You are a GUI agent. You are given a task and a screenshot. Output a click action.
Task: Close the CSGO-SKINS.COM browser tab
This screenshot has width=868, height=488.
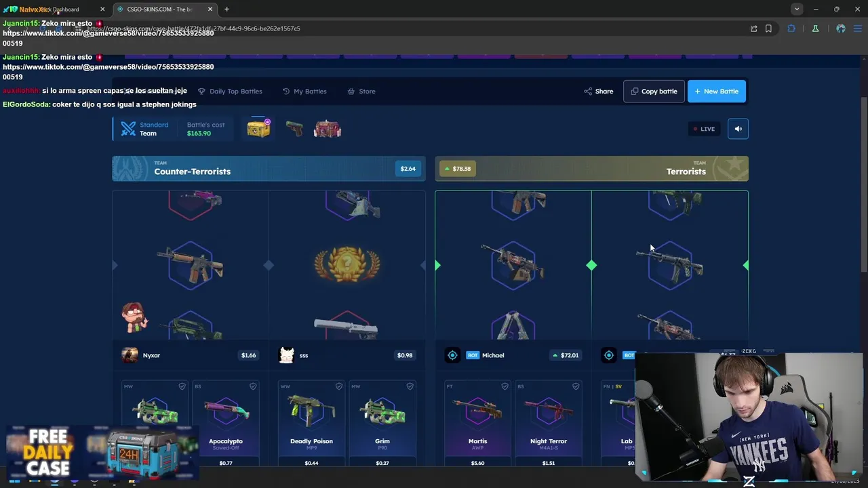coord(210,9)
